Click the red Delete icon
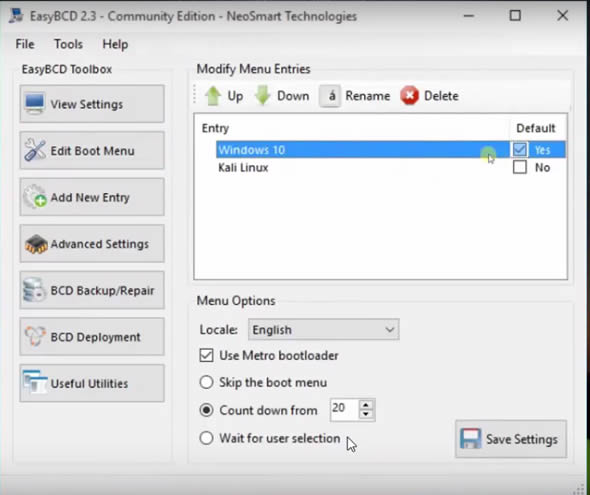 [x=409, y=96]
